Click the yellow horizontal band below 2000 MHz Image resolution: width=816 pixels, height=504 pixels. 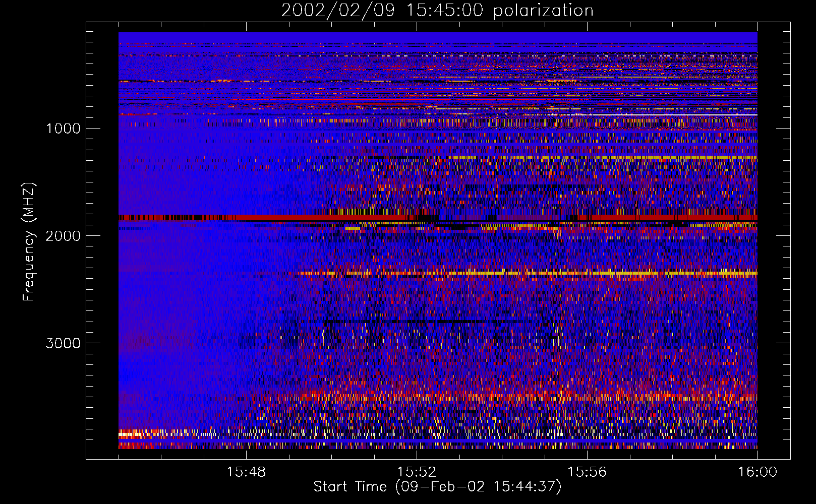tap(527, 273)
